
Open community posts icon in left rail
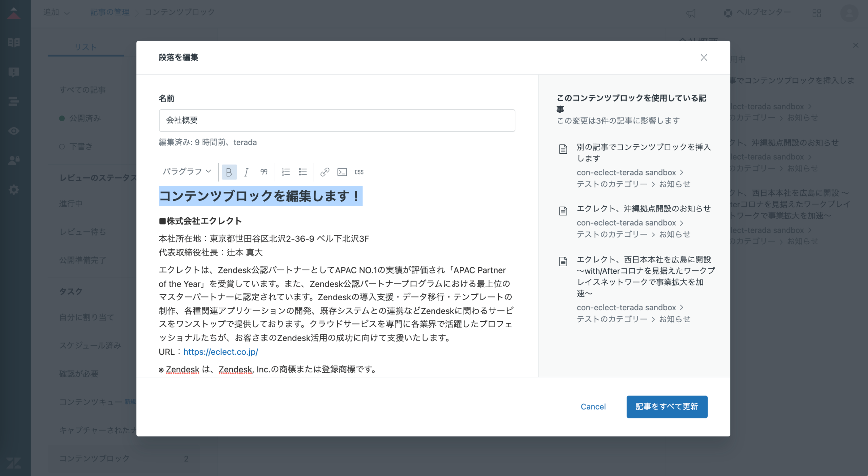(x=14, y=72)
